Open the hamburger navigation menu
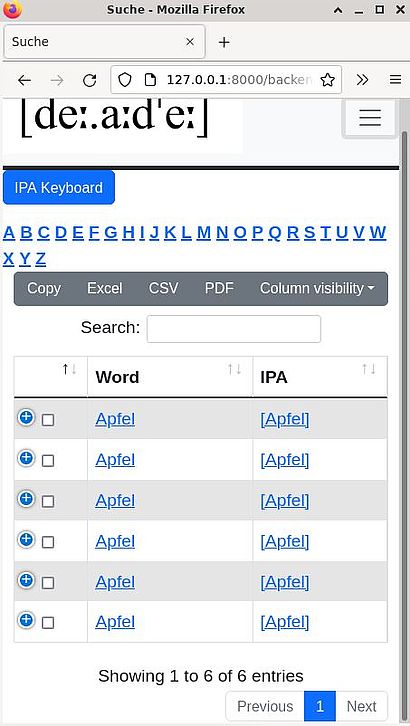The image size is (410, 726). (x=370, y=118)
